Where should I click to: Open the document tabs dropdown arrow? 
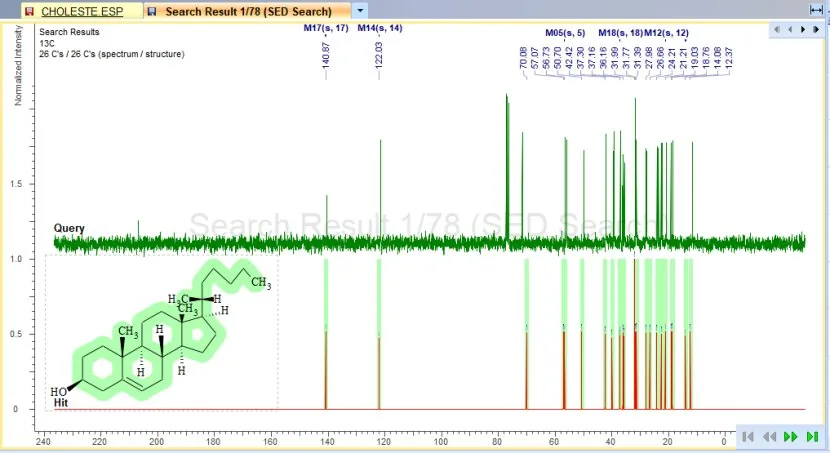[360, 11]
